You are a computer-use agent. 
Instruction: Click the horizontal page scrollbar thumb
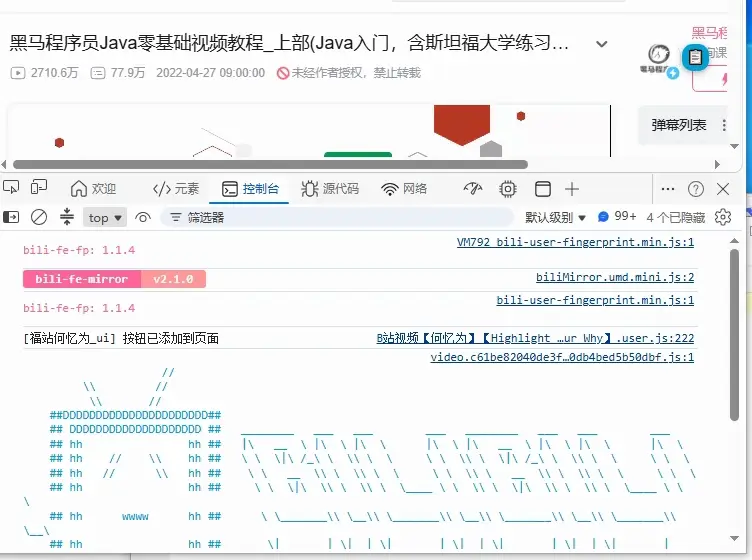270,164
